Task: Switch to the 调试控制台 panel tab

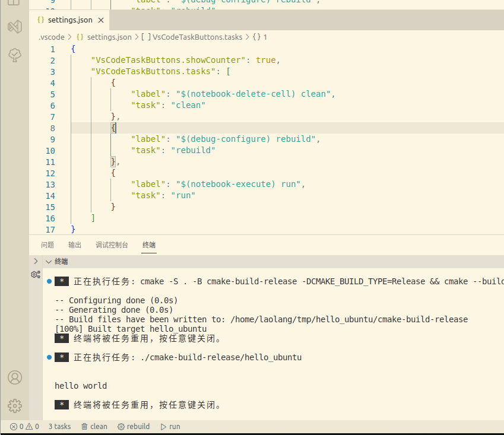Action: pos(112,245)
